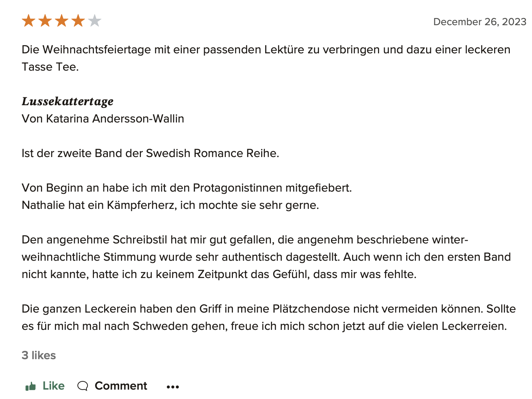Click the fourth orange rating star

point(78,21)
